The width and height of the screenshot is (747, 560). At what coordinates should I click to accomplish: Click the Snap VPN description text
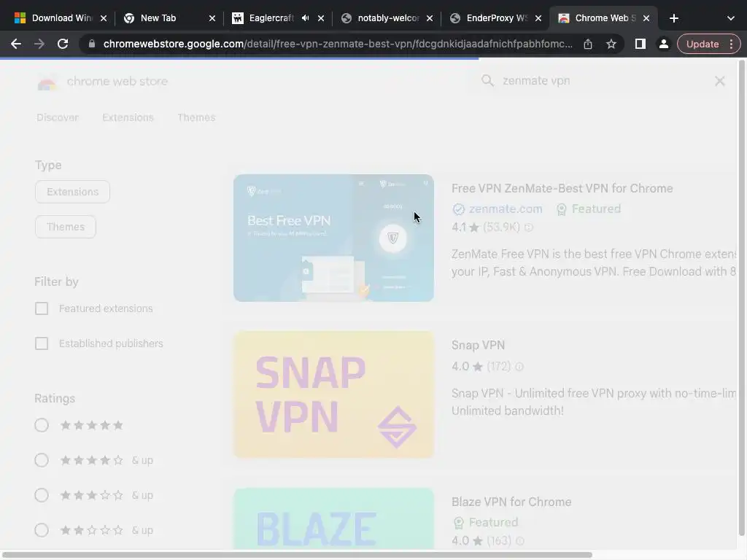tap(594, 402)
